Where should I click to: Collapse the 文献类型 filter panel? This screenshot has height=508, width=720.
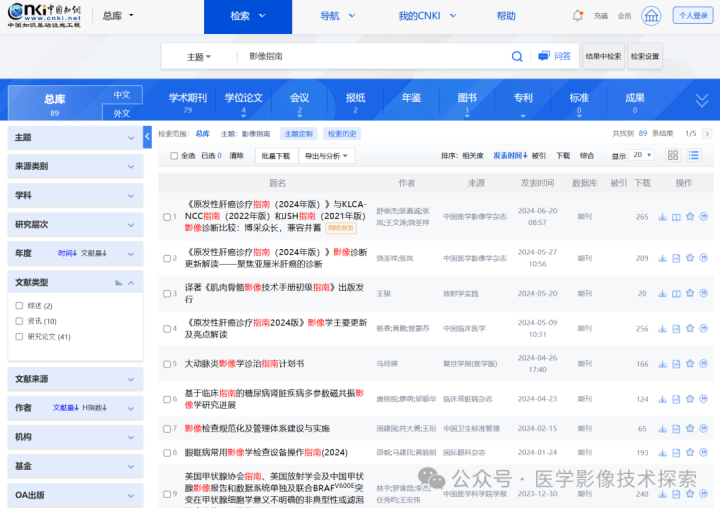tap(131, 282)
